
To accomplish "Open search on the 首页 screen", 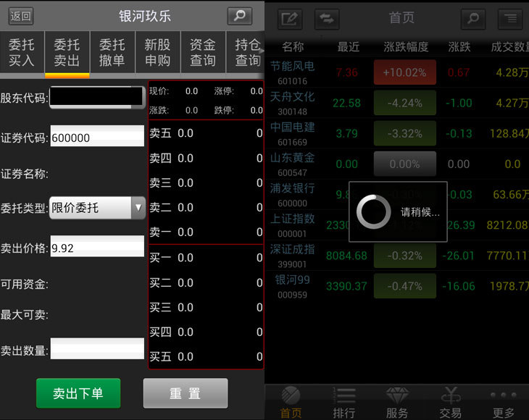I will click(x=473, y=19).
